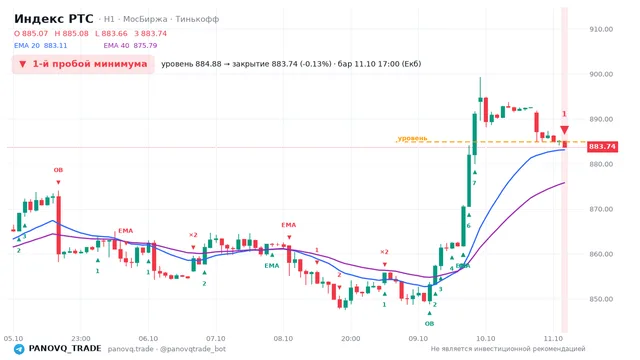The height and width of the screenshot is (360, 640).
Task: Click the 'L 883.66' low value
Action: pos(111,33)
